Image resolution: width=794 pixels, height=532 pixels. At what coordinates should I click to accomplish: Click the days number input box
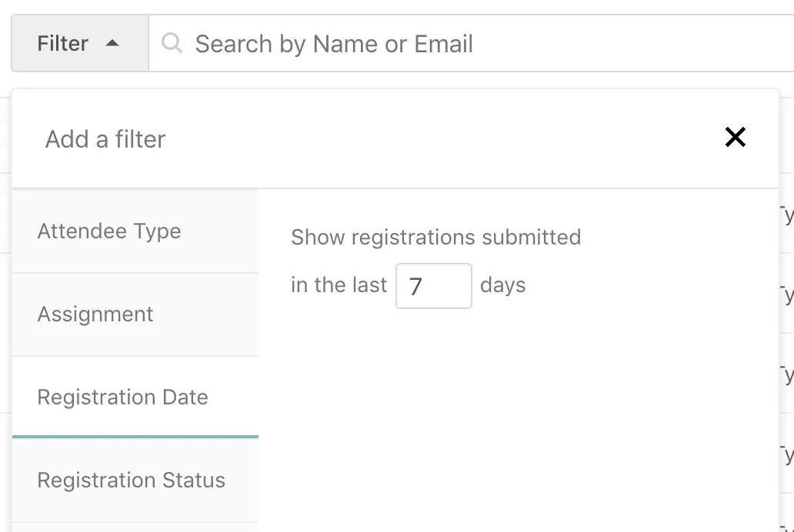pyautogui.click(x=433, y=286)
